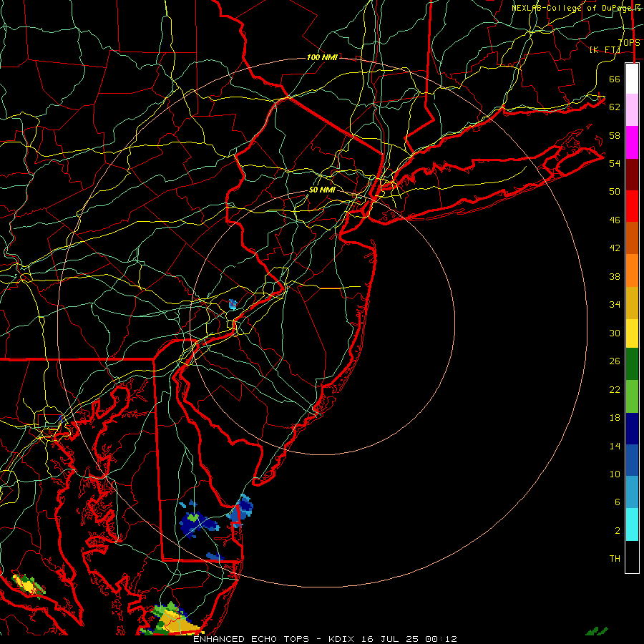Click the "54" legend value
644x644 pixels.
pyautogui.click(x=615, y=163)
